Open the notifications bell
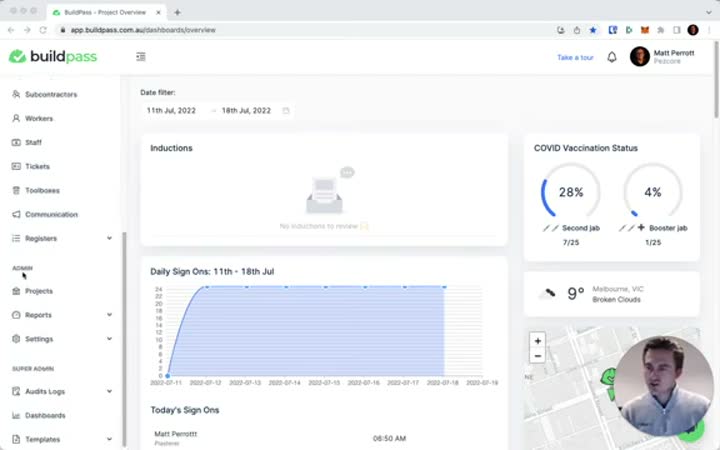Viewport: 720px width, 450px height. tap(612, 57)
